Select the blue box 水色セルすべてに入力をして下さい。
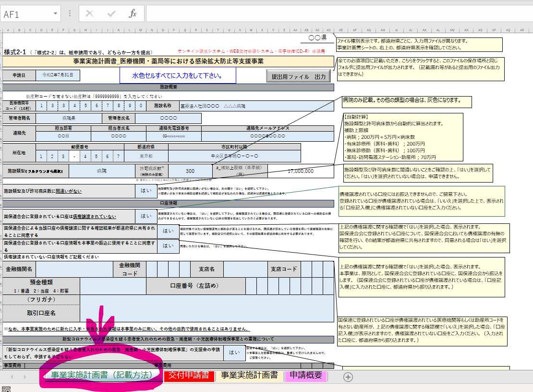Viewport: 533px width, 392px height. [x=178, y=75]
